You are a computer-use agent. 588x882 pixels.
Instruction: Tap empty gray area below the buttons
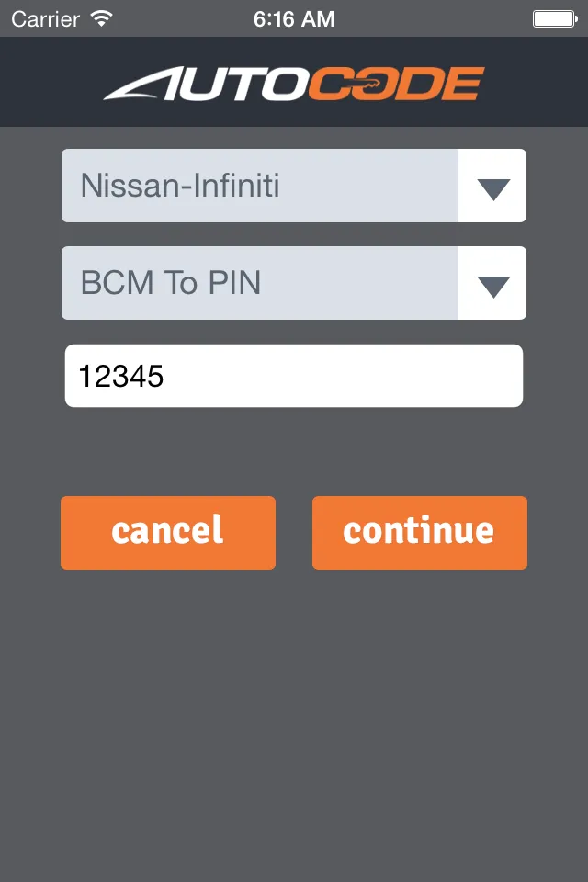point(294,717)
